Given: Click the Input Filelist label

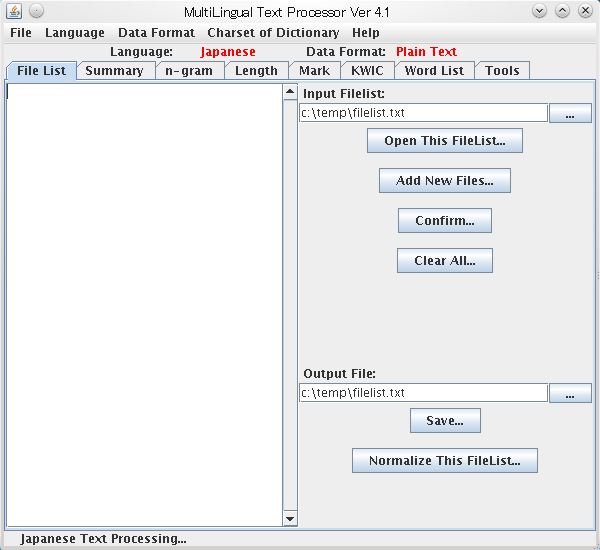Looking at the screenshot, I should 344,94.
